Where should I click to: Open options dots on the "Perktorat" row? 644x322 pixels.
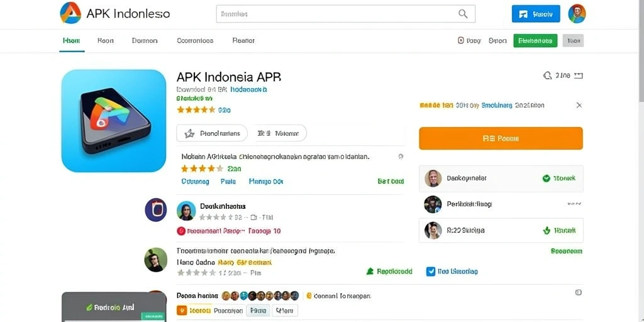575,204
